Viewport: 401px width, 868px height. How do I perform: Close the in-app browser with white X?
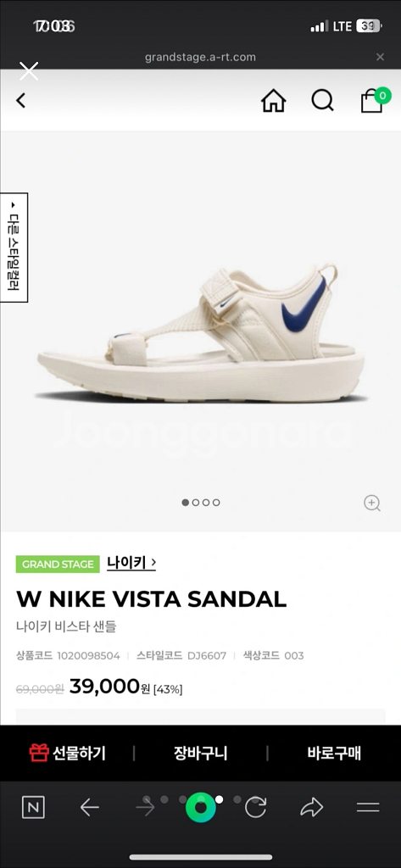29,71
